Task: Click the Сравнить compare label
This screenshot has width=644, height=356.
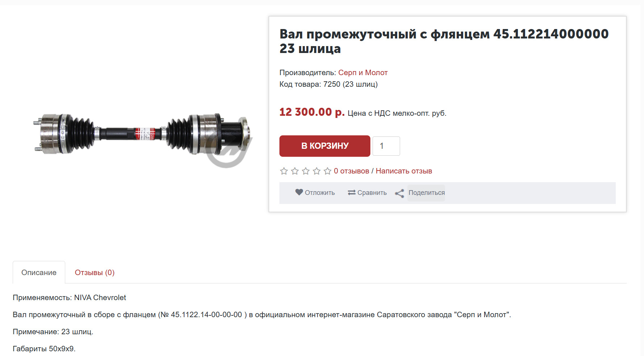Action: [372, 193]
